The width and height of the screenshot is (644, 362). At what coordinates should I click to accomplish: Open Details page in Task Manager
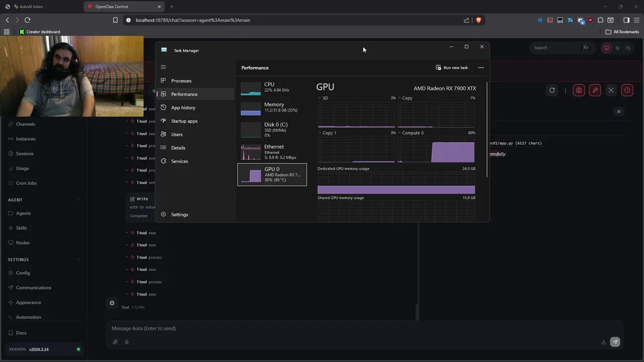[195, 148]
